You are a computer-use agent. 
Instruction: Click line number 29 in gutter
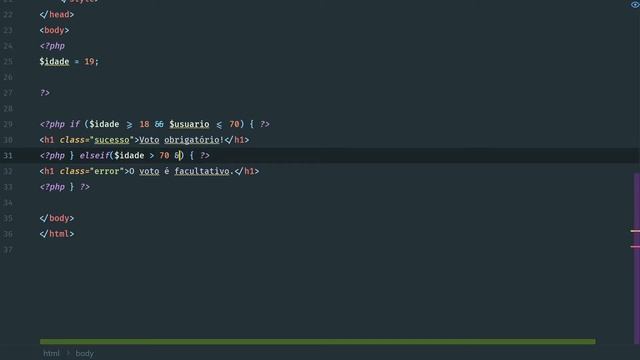click(8, 124)
